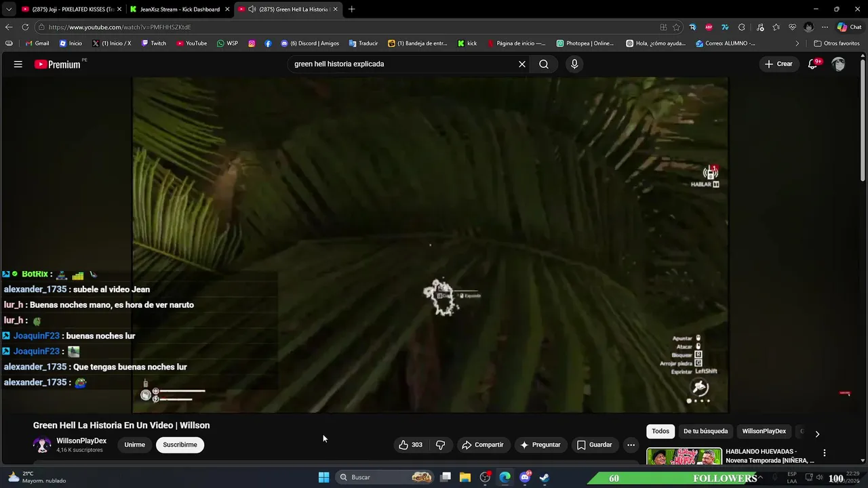Open weather widget 21°C
This screenshot has height=488, width=868.
[x=37, y=477]
